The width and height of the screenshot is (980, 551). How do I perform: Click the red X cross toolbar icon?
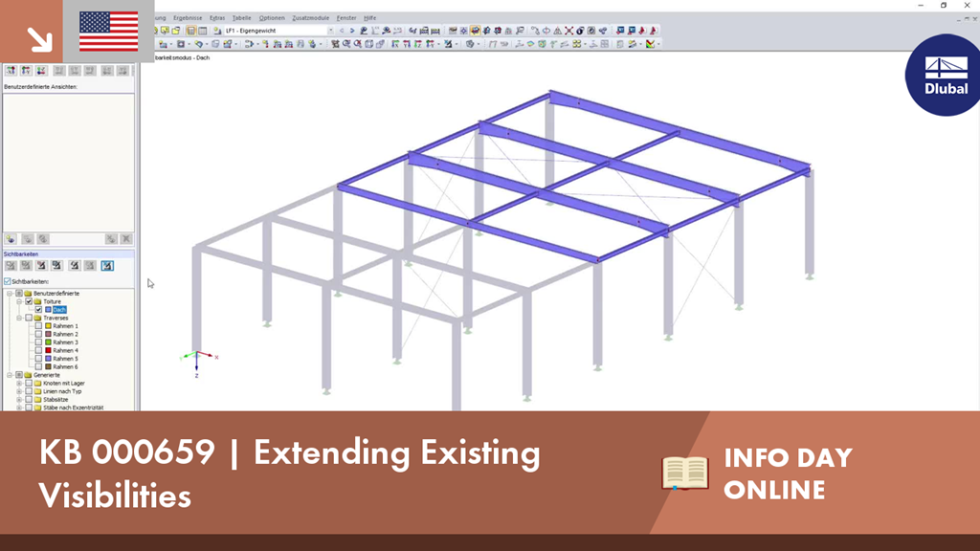pyautogui.click(x=568, y=31)
